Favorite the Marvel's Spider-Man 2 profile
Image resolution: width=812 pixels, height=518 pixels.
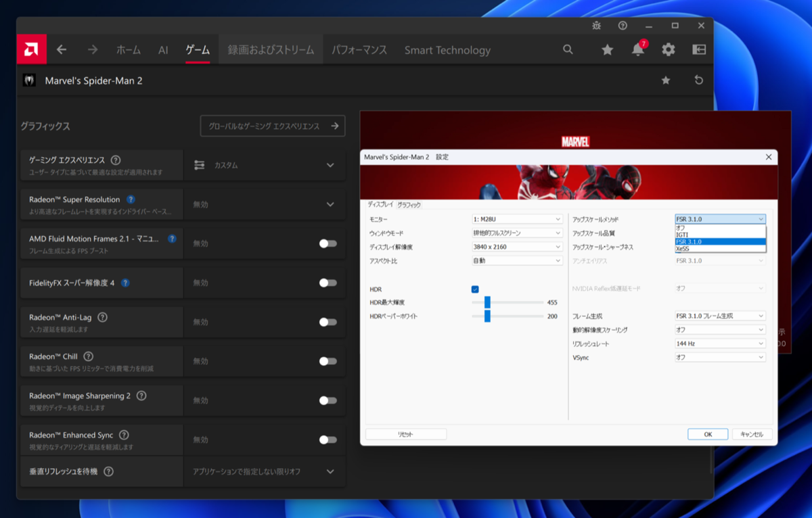[x=666, y=80]
